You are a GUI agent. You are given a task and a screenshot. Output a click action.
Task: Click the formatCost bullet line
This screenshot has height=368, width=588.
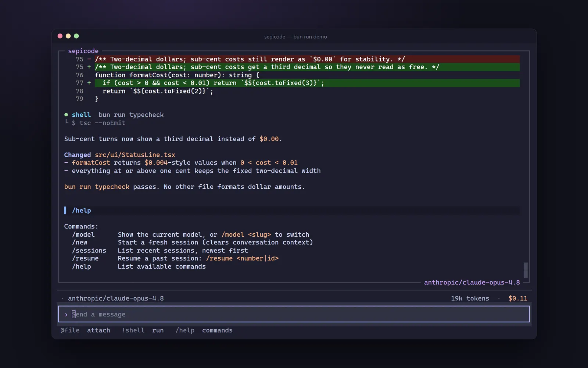(181, 163)
